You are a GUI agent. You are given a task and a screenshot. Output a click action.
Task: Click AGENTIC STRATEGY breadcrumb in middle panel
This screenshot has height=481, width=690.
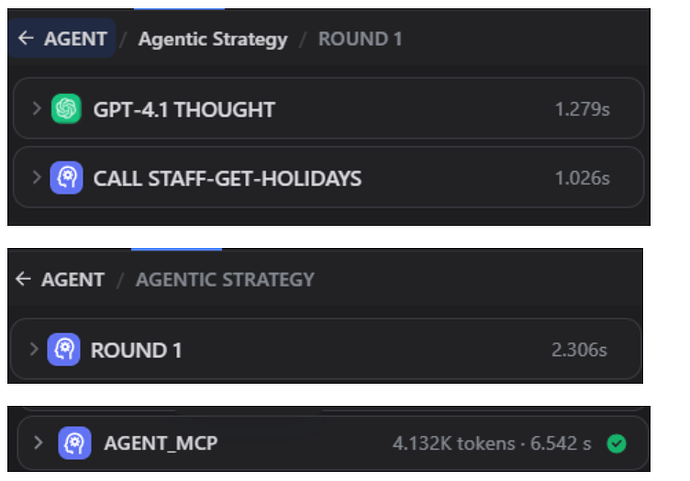click(x=225, y=279)
